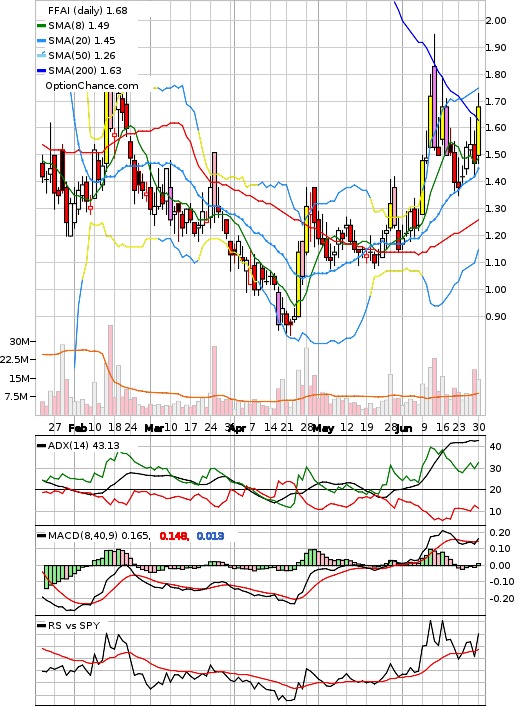
Task: Click the 1.60 price axis label
Action: click(496, 128)
